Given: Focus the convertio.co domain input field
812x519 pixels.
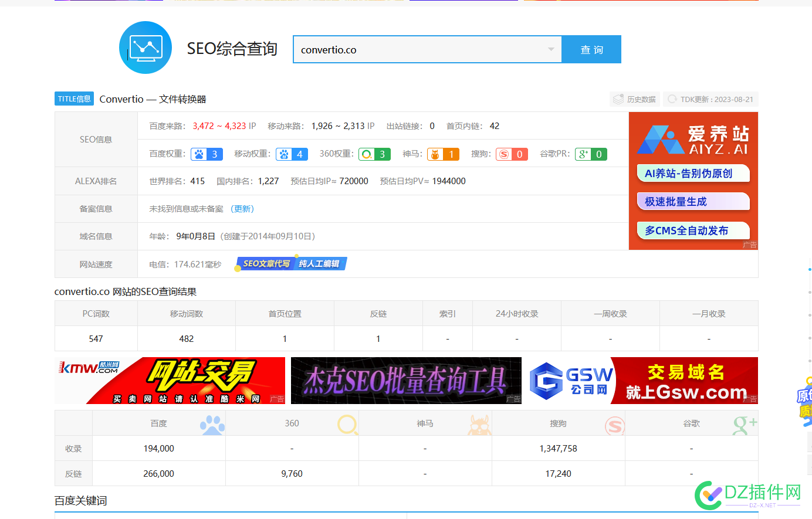Looking at the screenshot, I should 427,49.
